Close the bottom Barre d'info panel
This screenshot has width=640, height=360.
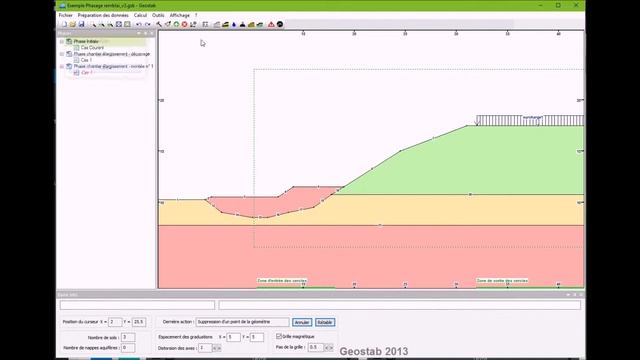point(581,294)
